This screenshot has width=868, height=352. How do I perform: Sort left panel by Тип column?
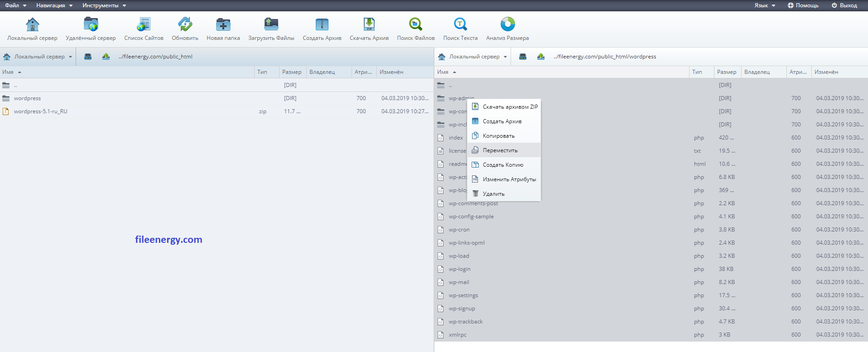click(x=267, y=72)
